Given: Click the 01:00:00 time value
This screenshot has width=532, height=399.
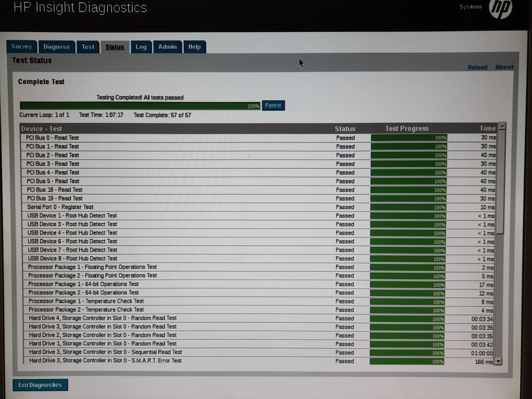Looking at the screenshot, I should 482,353.
